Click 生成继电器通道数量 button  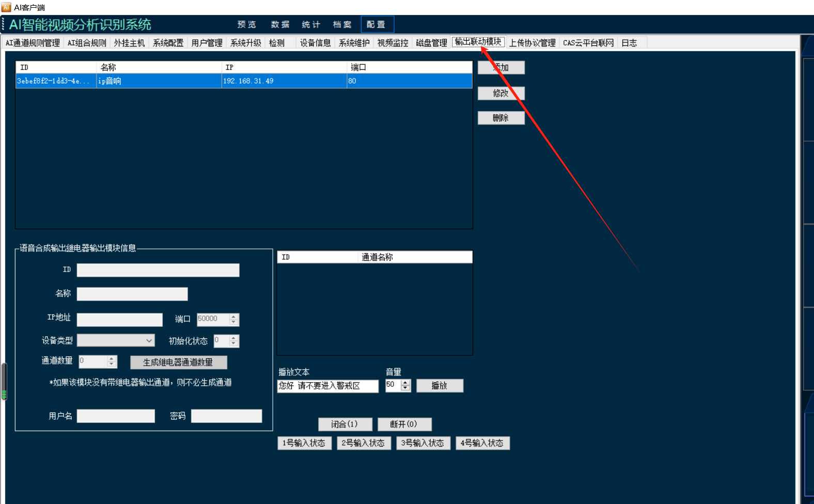pyautogui.click(x=178, y=363)
